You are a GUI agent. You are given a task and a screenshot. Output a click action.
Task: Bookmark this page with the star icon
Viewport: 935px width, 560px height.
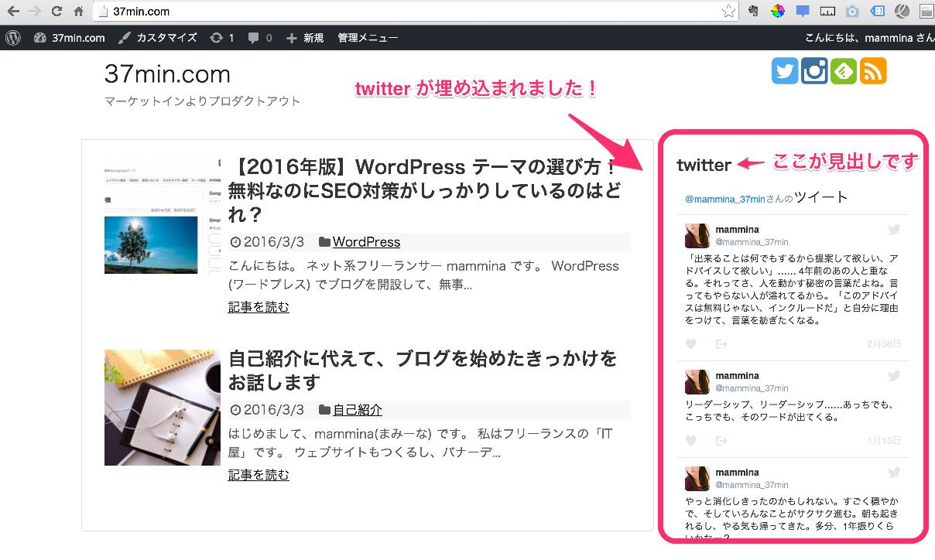pos(728,12)
